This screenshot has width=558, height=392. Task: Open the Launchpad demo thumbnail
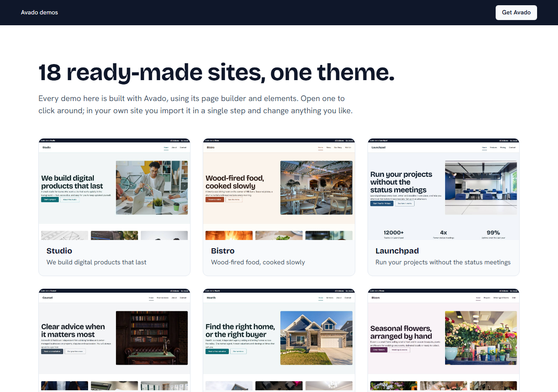443,189
